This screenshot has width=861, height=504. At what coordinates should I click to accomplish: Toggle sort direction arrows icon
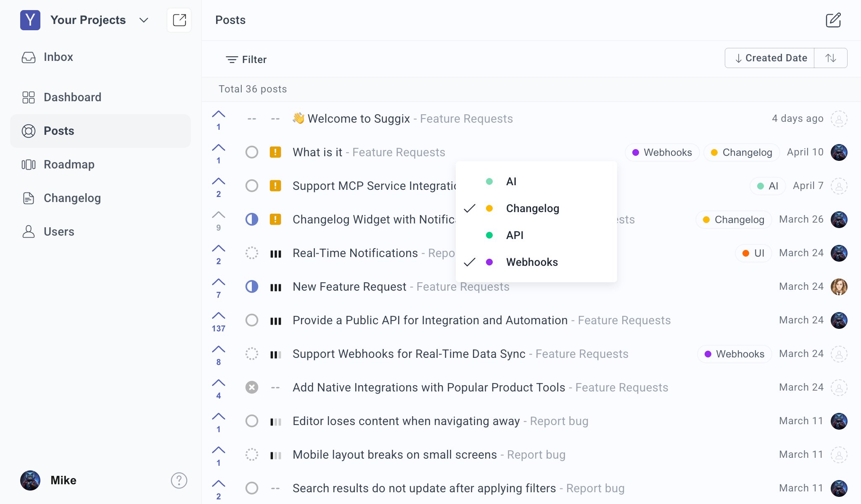pos(831,58)
